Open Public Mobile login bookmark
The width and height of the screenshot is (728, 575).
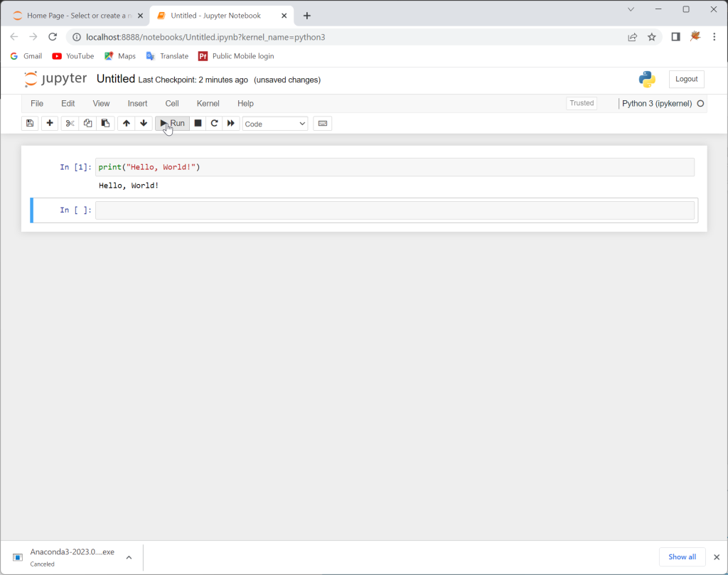(x=236, y=56)
